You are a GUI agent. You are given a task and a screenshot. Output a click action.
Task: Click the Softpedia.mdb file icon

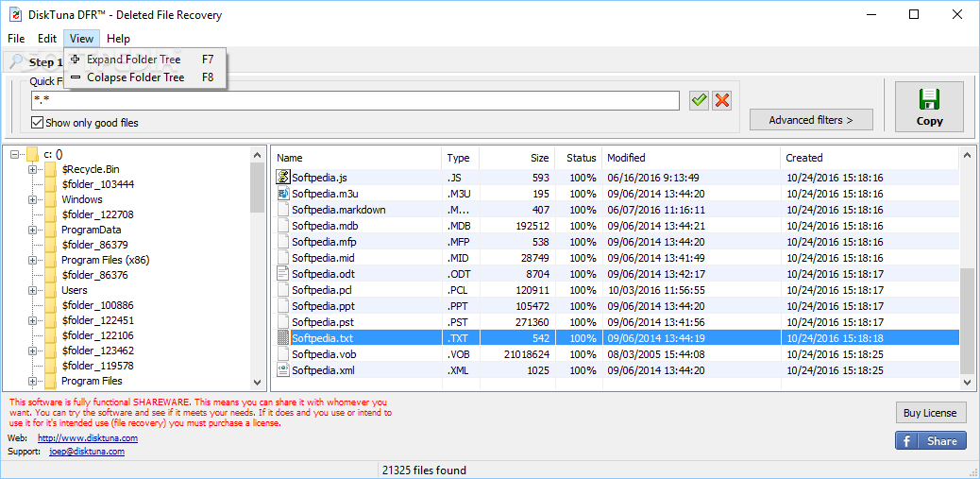tap(283, 226)
